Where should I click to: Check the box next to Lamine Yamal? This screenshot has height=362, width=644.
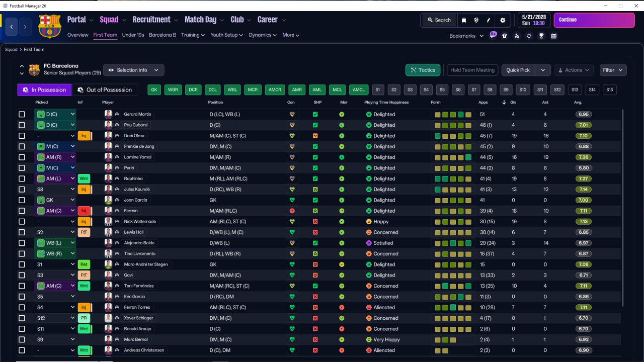pyautogui.click(x=22, y=157)
